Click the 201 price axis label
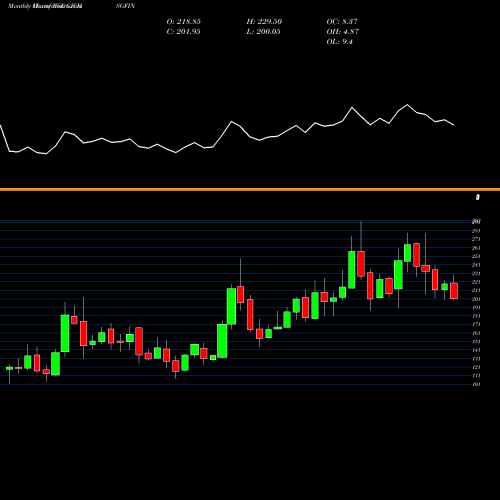Viewport: 500px width, 500px height. [476, 299]
